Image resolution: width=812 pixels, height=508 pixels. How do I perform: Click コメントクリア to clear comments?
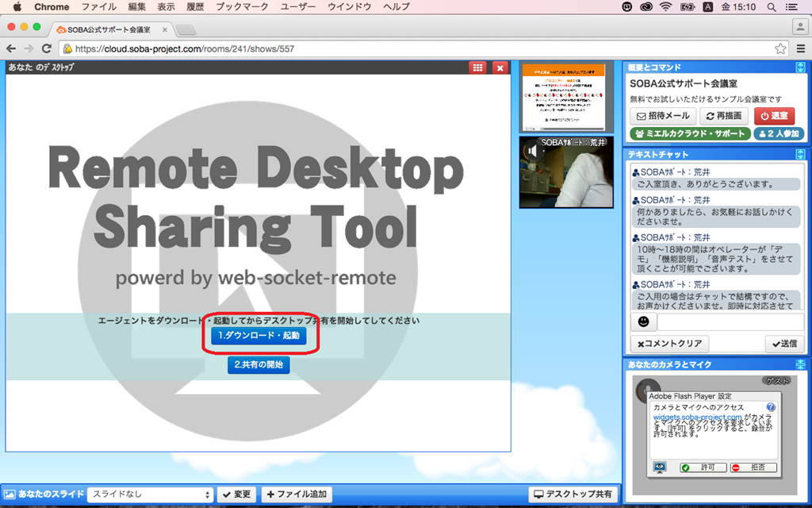[669, 344]
